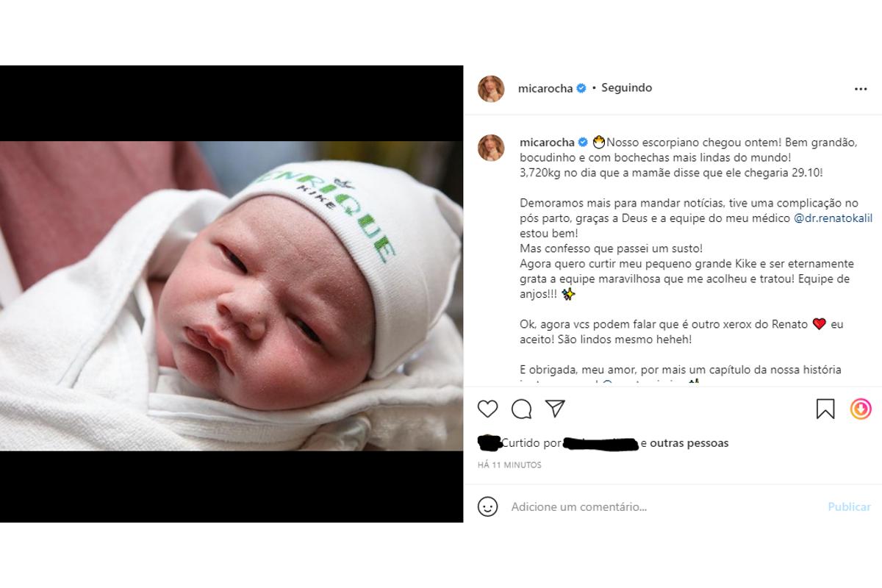Viewport: 882px width, 588px height.
Task: Share post via paper plane icon
Action: pos(556,408)
